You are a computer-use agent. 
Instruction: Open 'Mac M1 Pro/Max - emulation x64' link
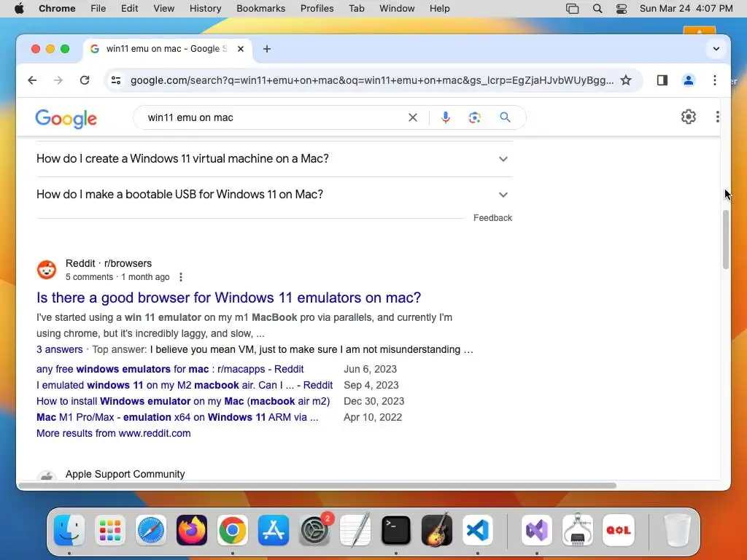click(x=177, y=417)
